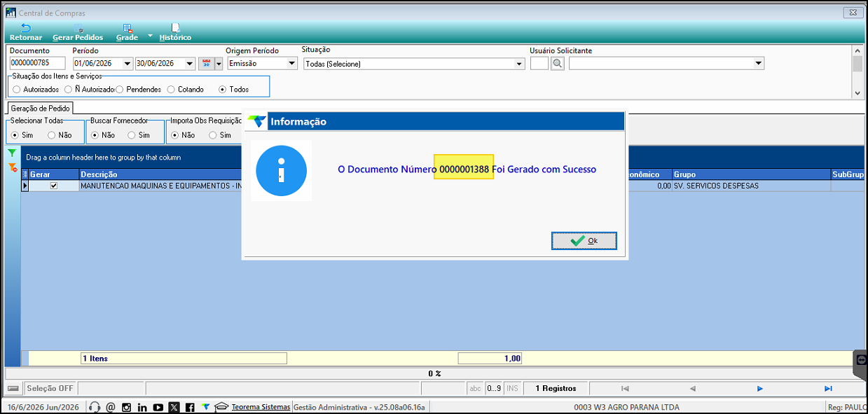Click the Gerar column header
868x414 pixels.
click(x=55, y=174)
